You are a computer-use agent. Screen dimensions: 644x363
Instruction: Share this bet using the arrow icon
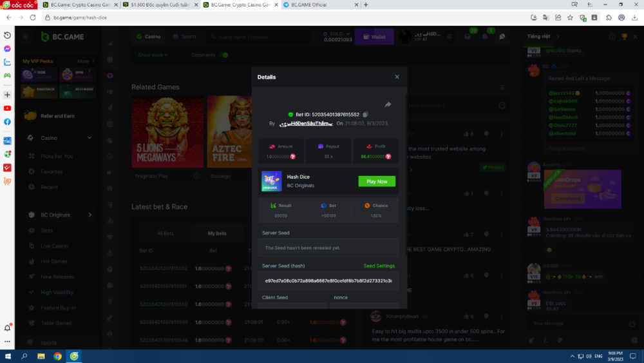click(388, 104)
